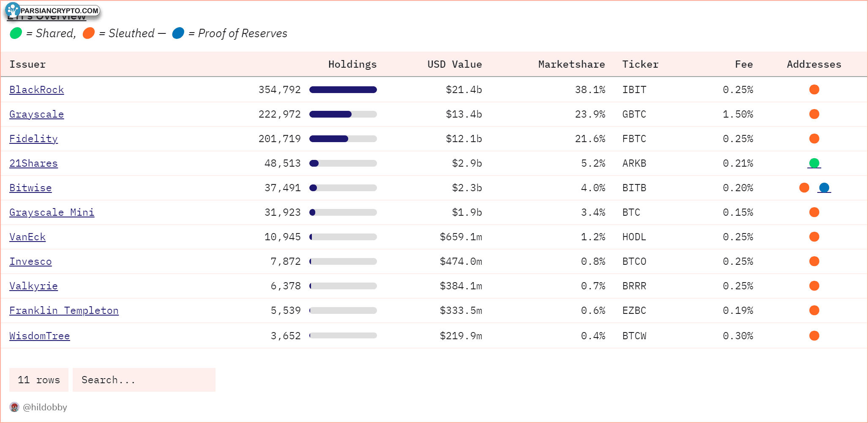Sort by Marketshare column header
This screenshot has height=423, width=868.
click(572, 64)
